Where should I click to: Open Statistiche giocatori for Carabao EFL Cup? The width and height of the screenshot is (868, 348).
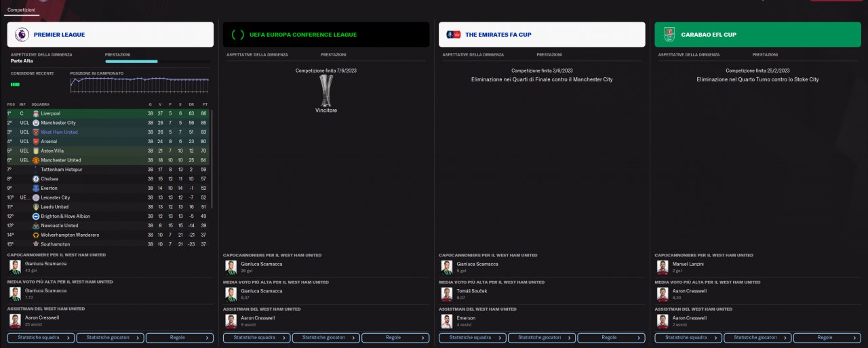[757, 337]
